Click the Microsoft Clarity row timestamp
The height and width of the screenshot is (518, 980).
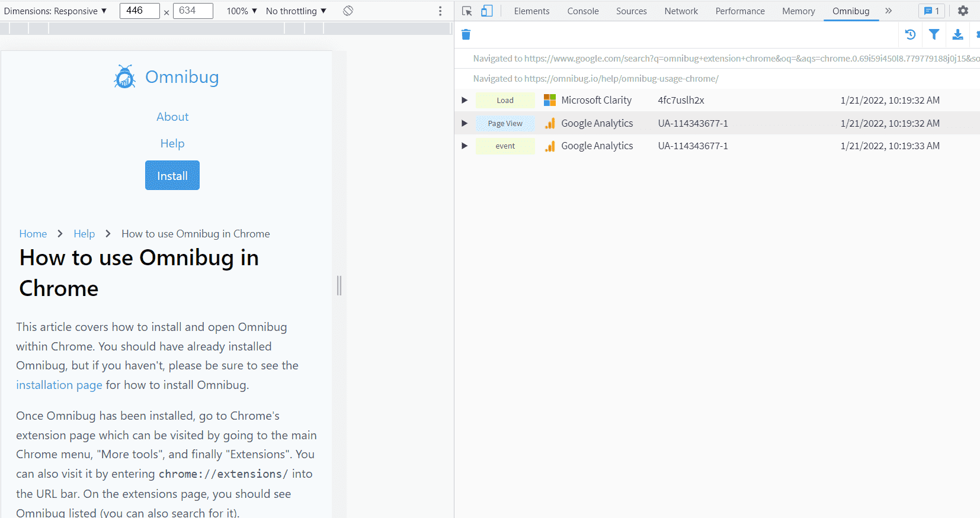pyautogui.click(x=890, y=100)
